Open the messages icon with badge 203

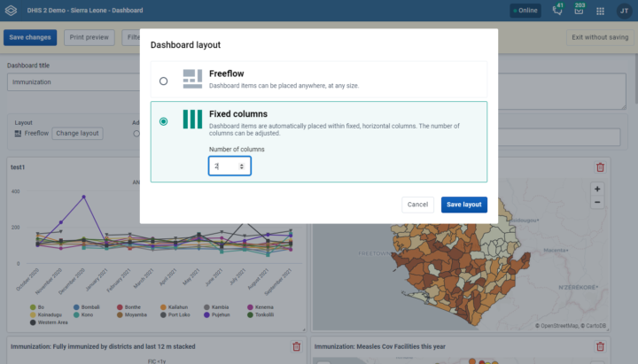[x=579, y=10]
